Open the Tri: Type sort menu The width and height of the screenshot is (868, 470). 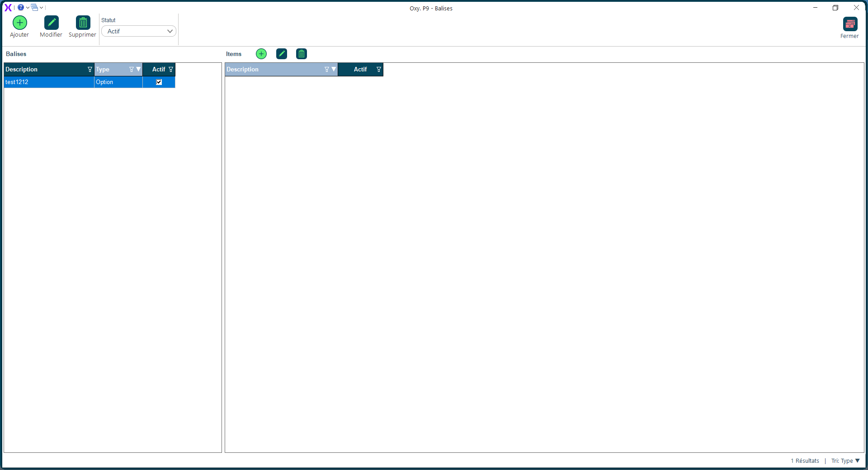coord(845,461)
